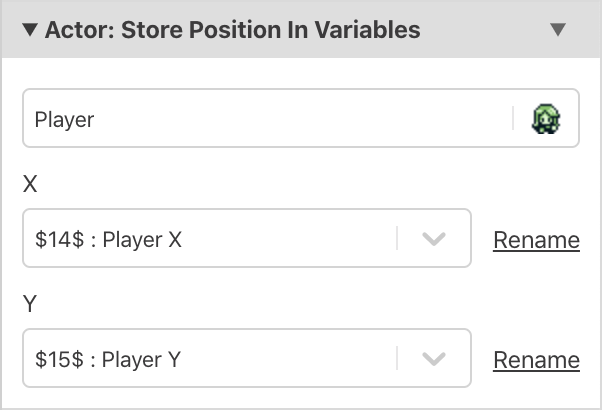Expand the Y variable dropdown chevron
The height and width of the screenshot is (410, 602).
point(433,359)
